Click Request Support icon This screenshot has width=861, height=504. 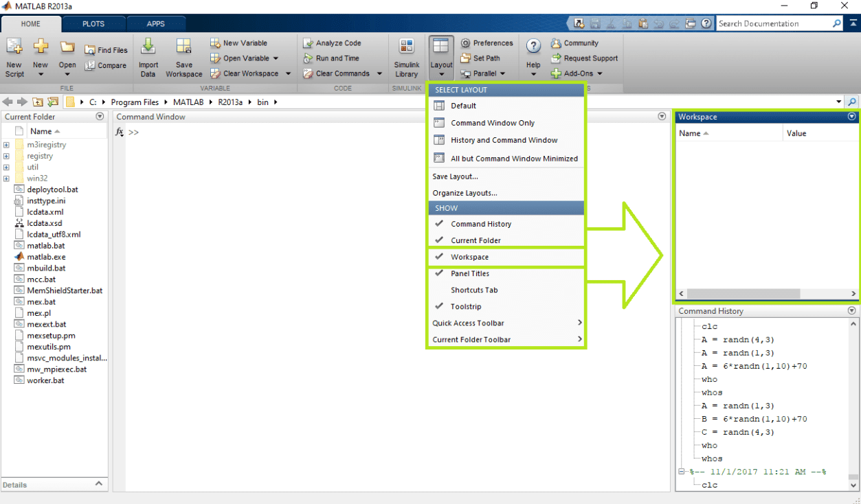(x=556, y=58)
